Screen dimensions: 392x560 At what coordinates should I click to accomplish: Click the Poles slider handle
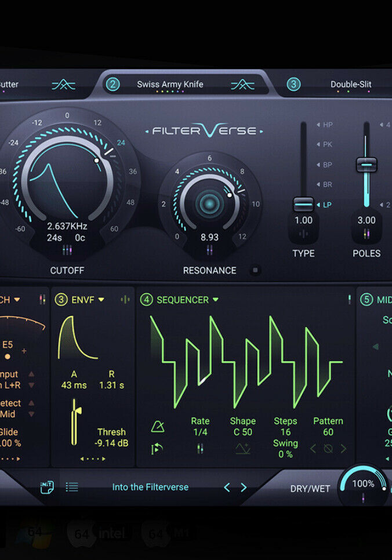point(366,164)
